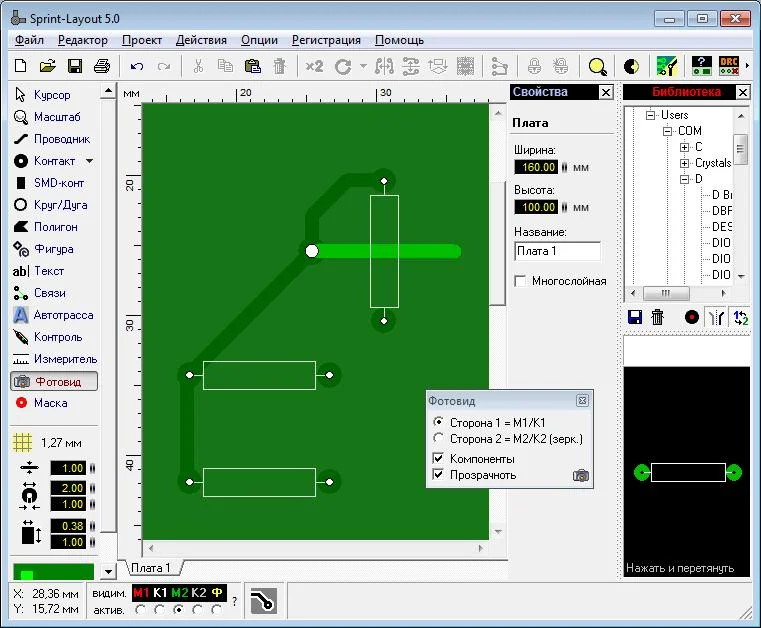Open the Проект menu
Screen dimensions: 761x628
(142, 40)
